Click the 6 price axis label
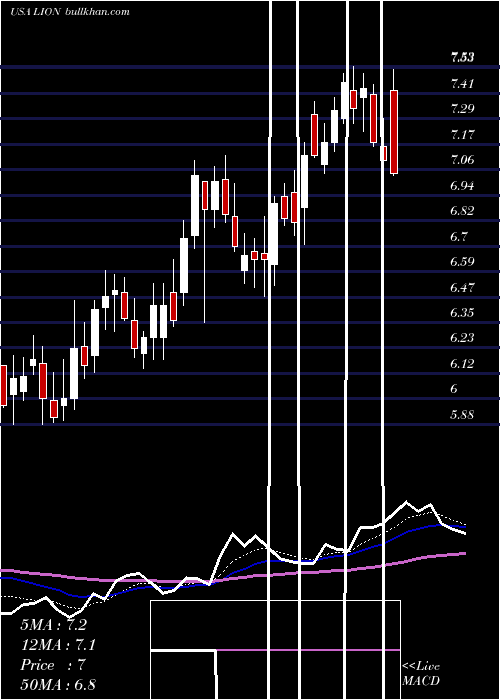This screenshot has height=700, width=500. (x=454, y=389)
